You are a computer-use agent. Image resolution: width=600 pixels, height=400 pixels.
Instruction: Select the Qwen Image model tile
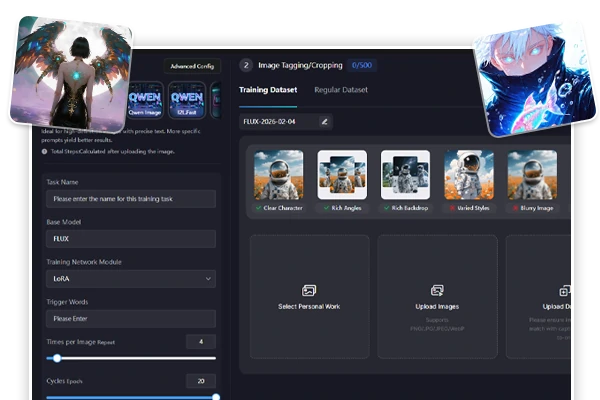click(145, 100)
